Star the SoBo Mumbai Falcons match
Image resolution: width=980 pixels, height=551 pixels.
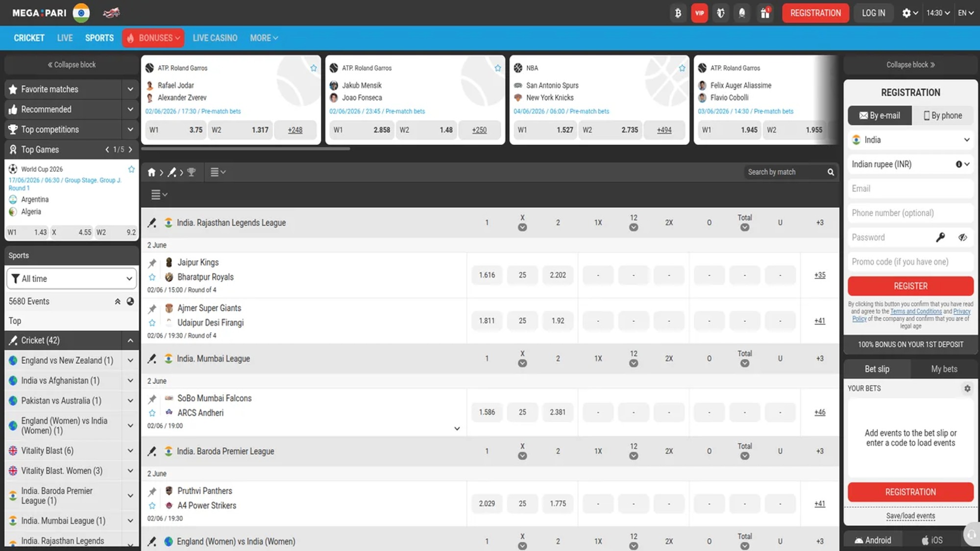point(152,413)
